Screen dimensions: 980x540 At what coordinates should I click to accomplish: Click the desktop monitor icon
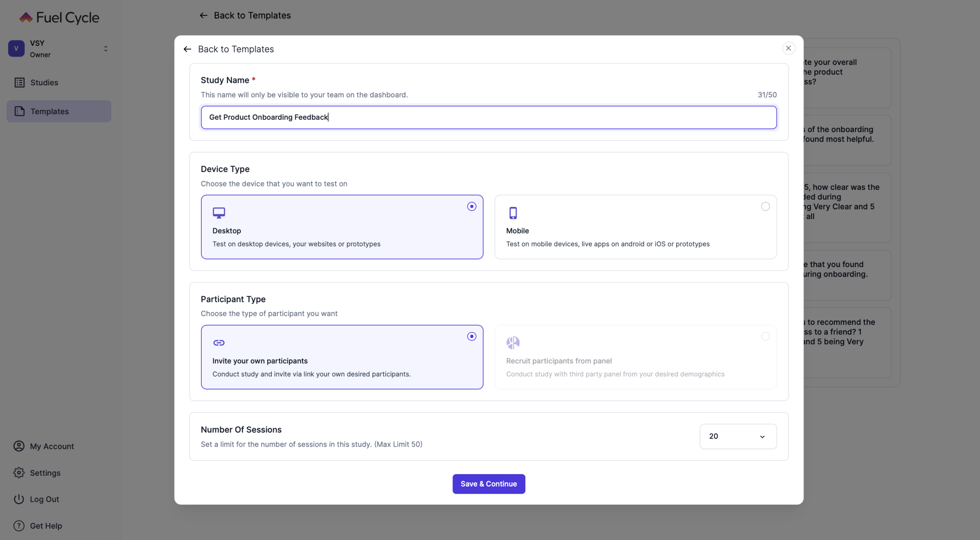[x=219, y=213]
